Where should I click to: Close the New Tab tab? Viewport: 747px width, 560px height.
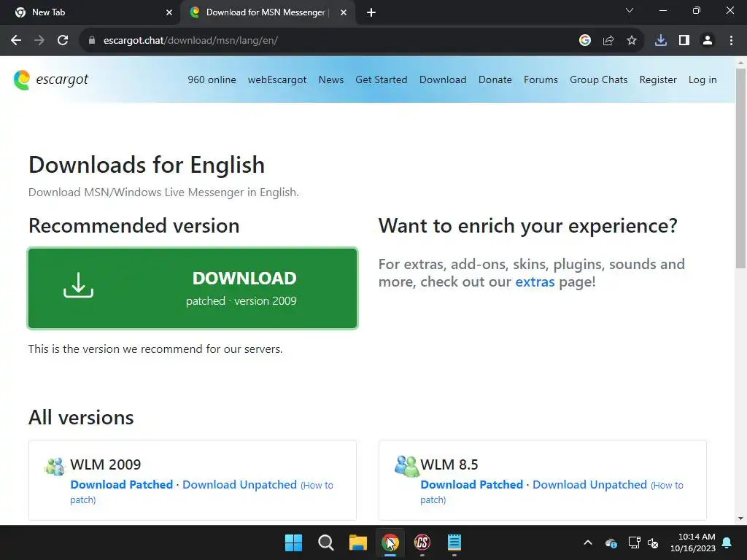point(169,12)
